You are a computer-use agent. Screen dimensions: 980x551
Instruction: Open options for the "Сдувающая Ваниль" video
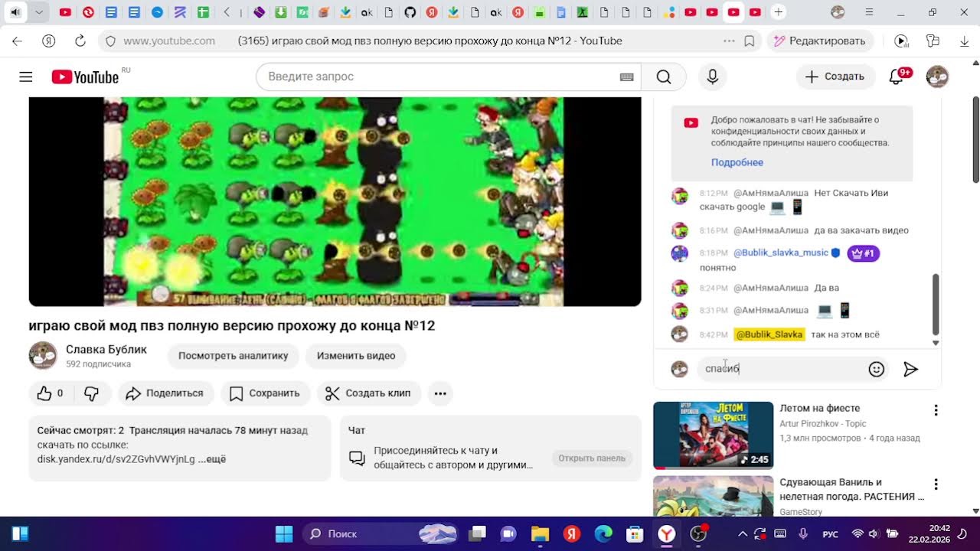tap(936, 484)
